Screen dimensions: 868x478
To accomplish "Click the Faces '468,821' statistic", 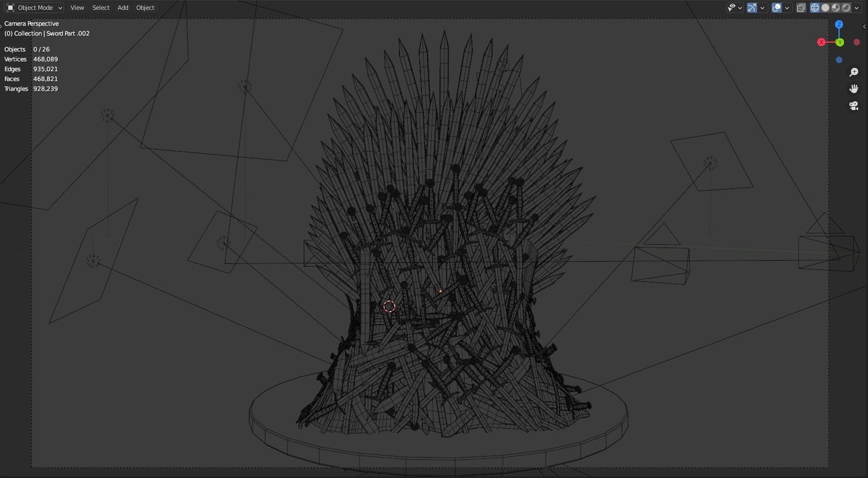I will click(45, 79).
